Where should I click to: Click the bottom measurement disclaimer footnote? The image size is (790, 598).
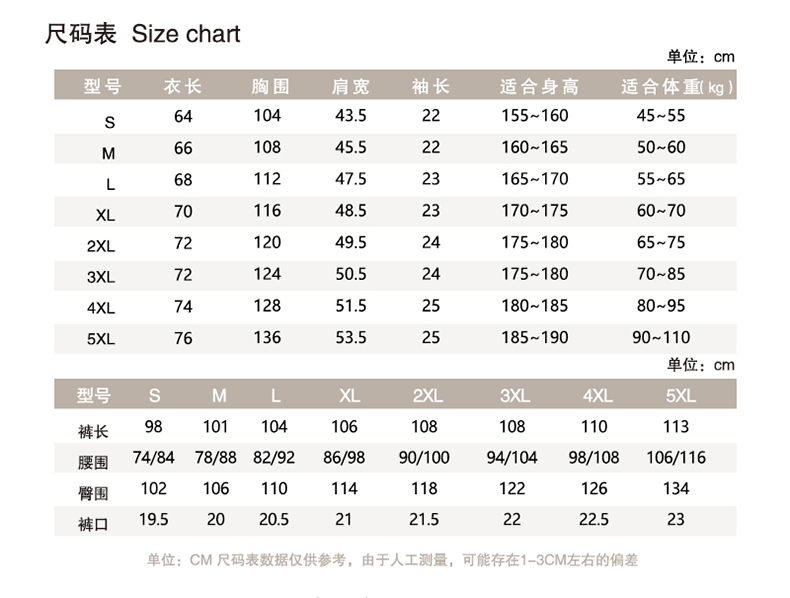[391, 560]
